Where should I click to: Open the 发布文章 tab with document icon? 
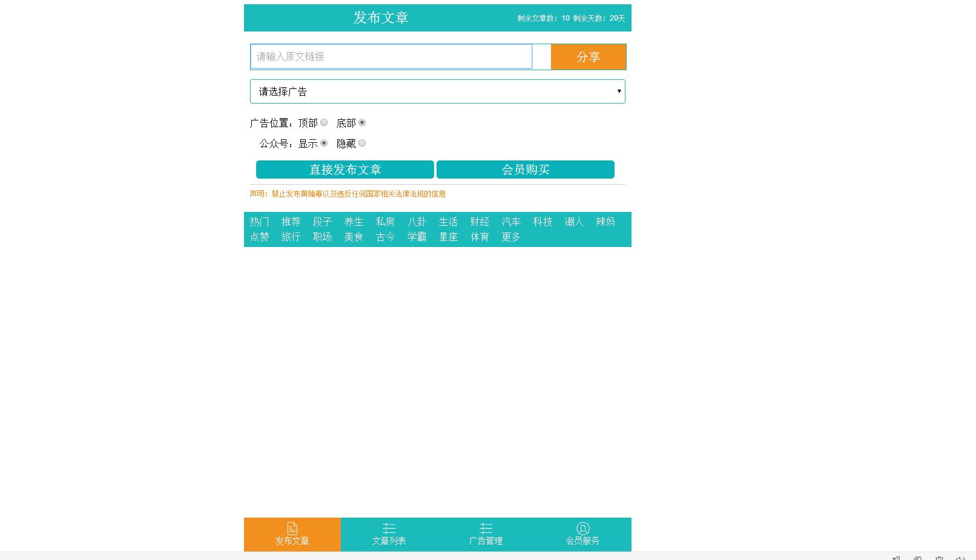coord(292,535)
